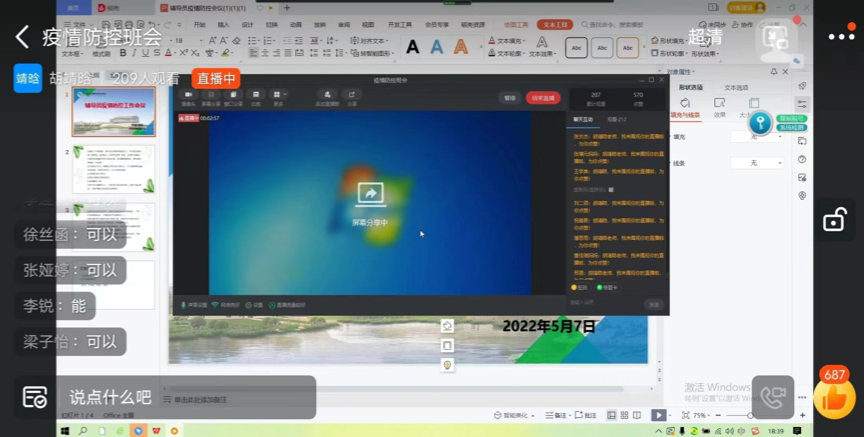The image size is (864, 437).
Task: Click the Windows Start button on taskbar
Action: [x=66, y=431]
